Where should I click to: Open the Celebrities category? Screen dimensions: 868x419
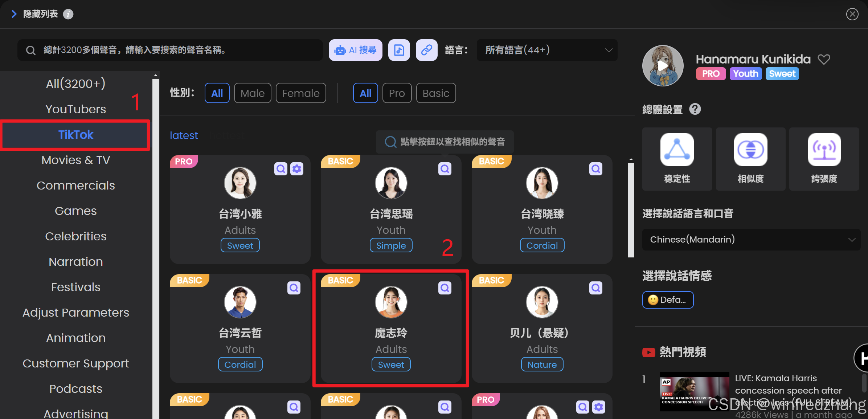(76, 236)
